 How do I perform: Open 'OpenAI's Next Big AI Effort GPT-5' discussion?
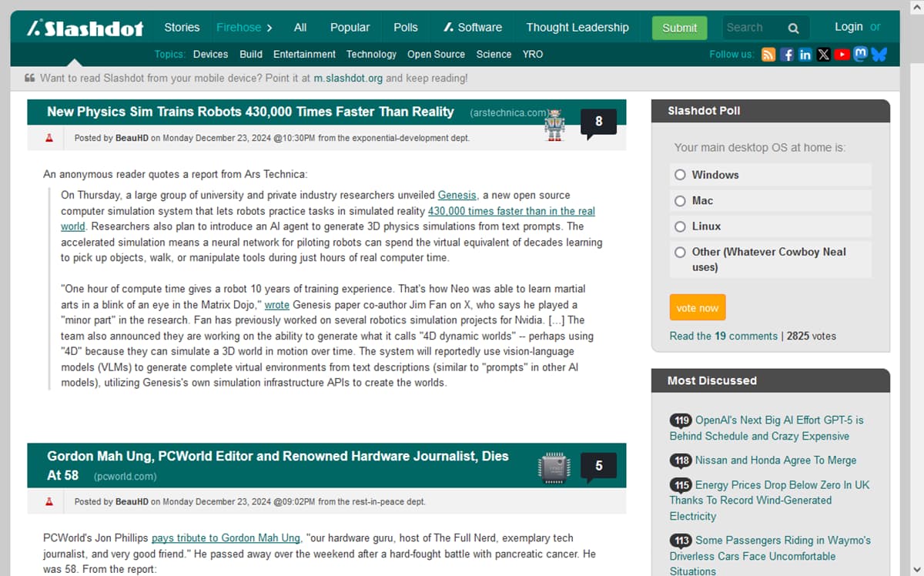(767, 428)
